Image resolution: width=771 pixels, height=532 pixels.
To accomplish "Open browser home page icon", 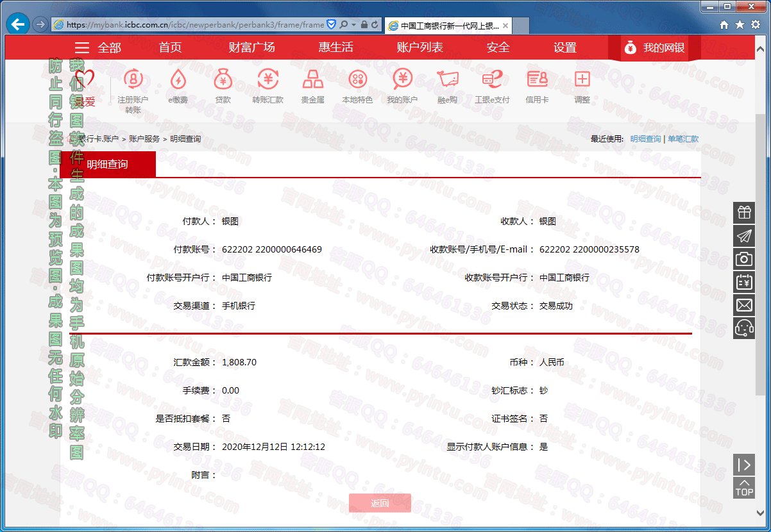I will click(x=724, y=25).
